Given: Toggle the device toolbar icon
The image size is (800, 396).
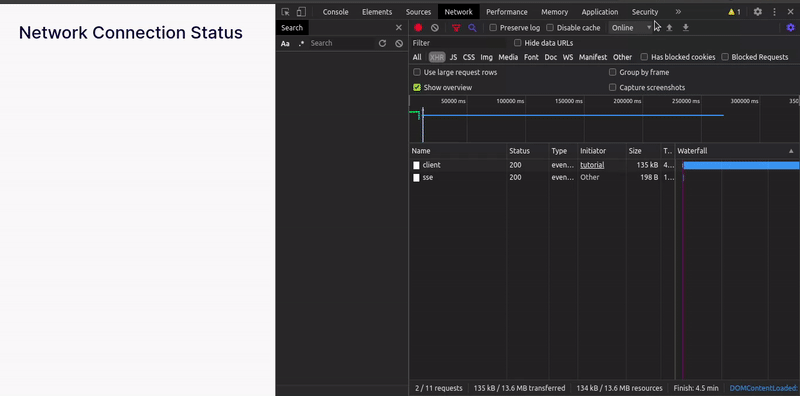Looking at the screenshot, I should click(x=301, y=12).
